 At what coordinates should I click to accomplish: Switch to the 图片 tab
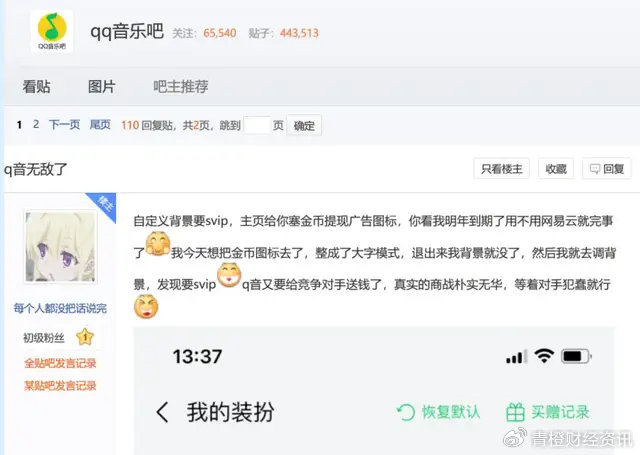[102, 87]
